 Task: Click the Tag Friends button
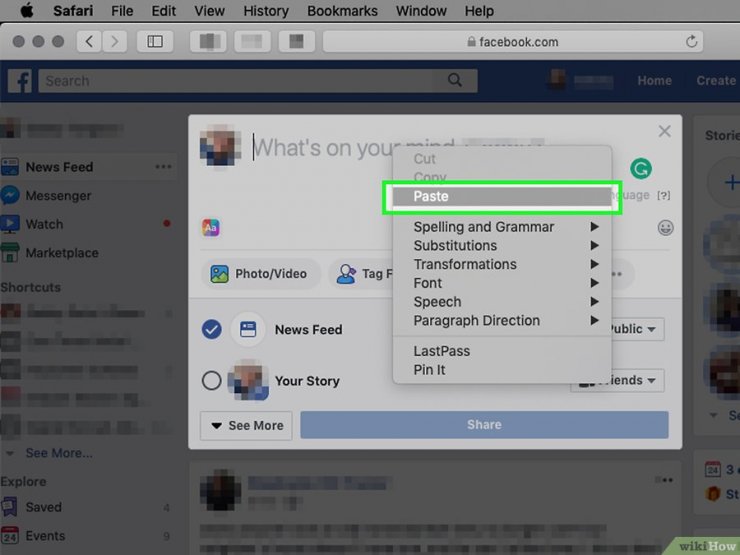[363, 273]
